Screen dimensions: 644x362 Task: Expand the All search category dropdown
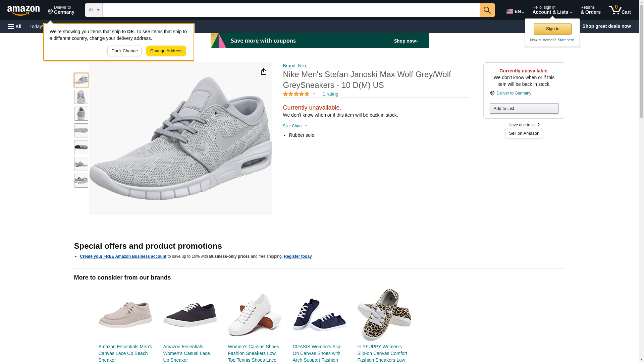[x=94, y=10]
